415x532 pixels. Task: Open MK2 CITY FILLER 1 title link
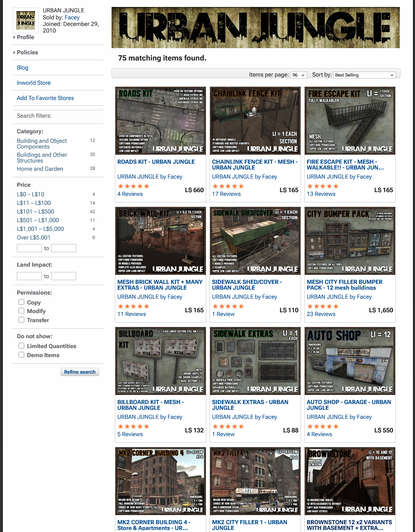(250, 525)
